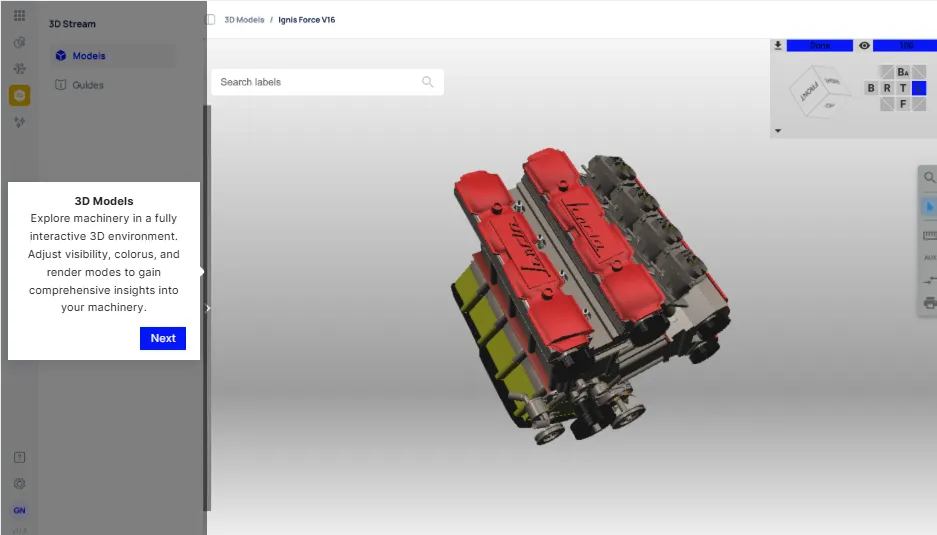Select the R right view button
The height and width of the screenshot is (535, 937).
(887, 88)
